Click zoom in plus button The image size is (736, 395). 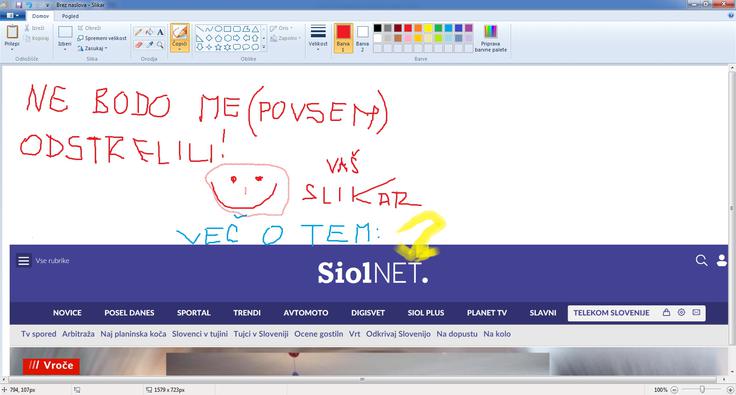pos(730,390)
